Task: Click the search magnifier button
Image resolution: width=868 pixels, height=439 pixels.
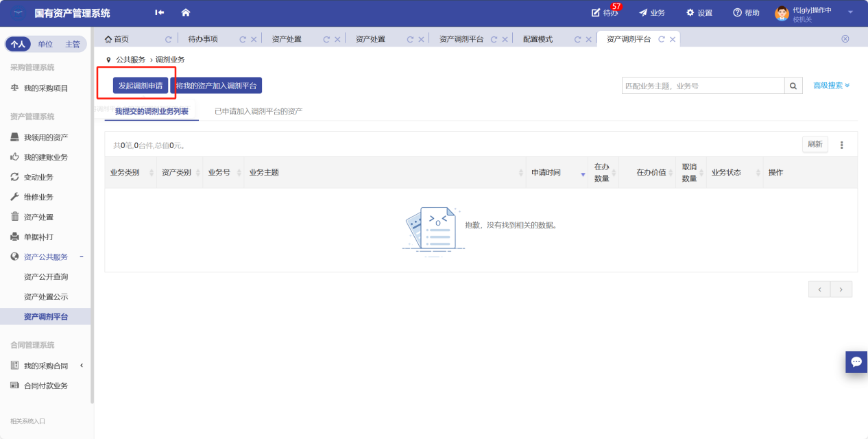Action: (x=793, y=86)
